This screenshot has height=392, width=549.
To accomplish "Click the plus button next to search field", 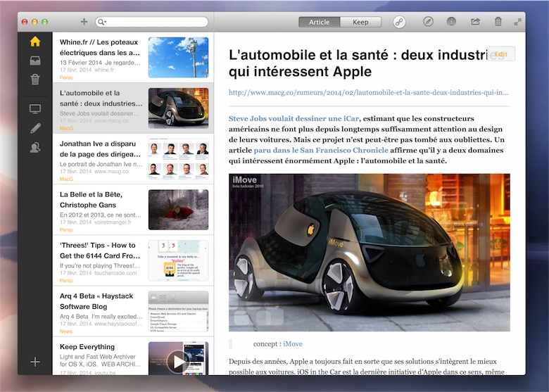I will coord(84,22).
